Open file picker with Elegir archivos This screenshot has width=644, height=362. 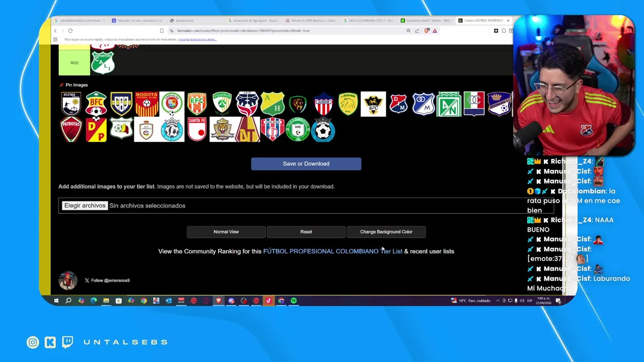[85, 205]
